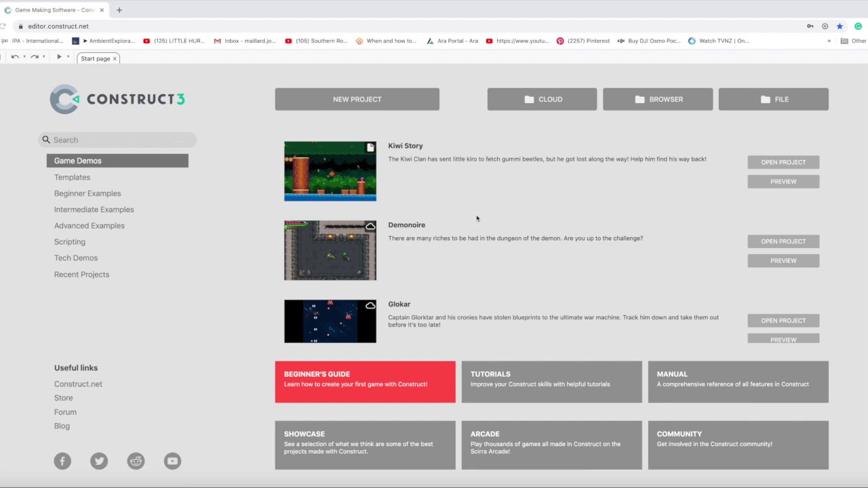Click the Glokar game thumbnail
Viewport: 868px width, 488px height.
[x=330, y=321]
